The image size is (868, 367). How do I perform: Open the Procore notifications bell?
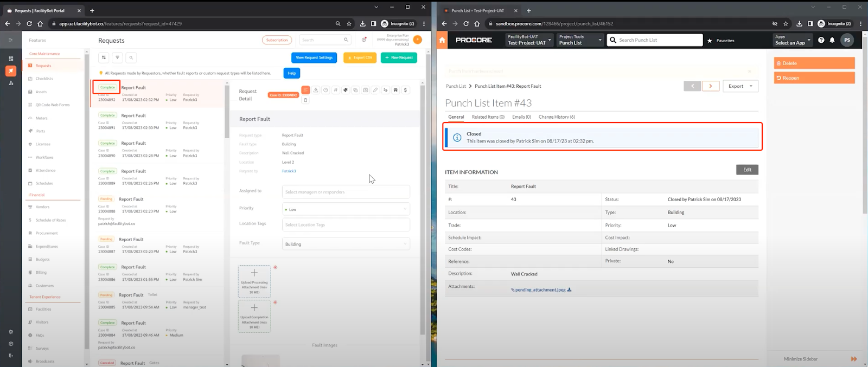click(832, 40)
